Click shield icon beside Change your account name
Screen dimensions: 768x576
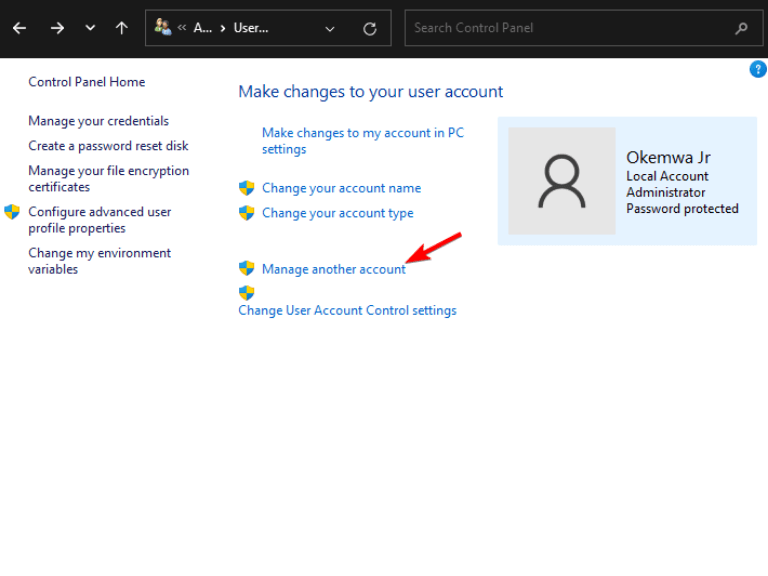tap(246, 188)
